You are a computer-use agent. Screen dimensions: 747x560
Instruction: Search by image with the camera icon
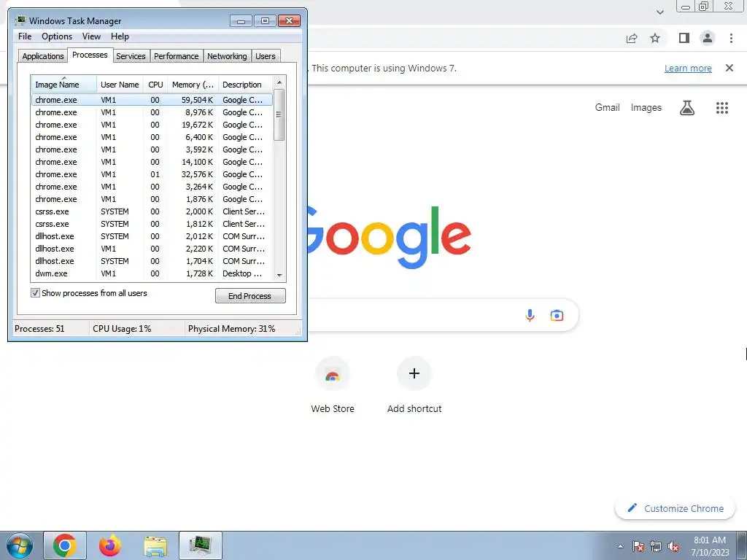[557, 315]
